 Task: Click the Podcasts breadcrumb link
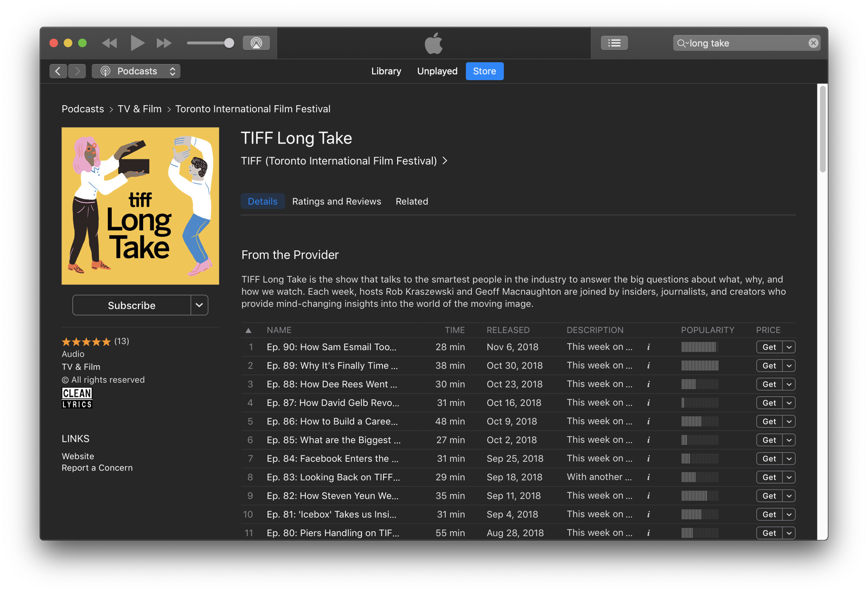click(82, 109)
